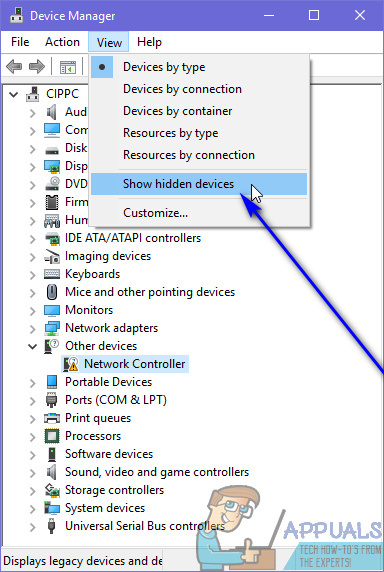
Task: Click the show/hide console tree toolbar icon
Action: click(68, 67)
